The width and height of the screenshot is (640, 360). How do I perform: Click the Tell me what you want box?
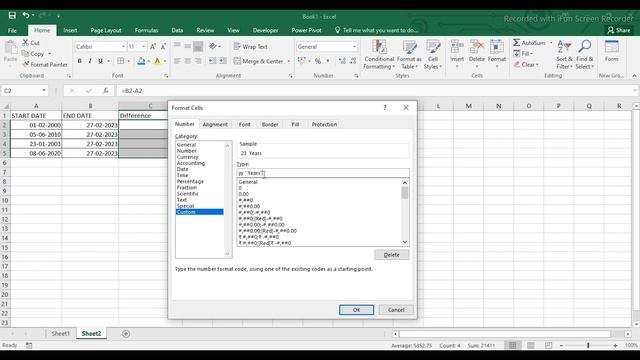(x=376, y=30)
